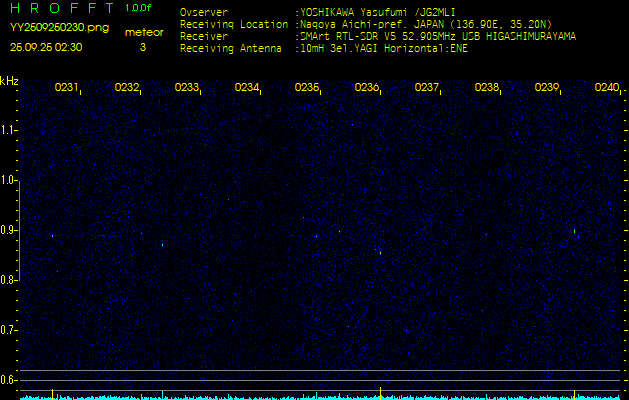The height and width of the screenshot is (400, 629).
Task: Click the date stamp 26.09.26 02:30
Action: 46,47
